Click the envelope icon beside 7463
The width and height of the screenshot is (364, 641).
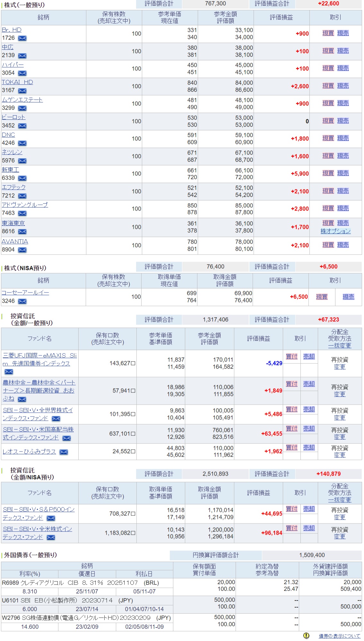point(22,213)
